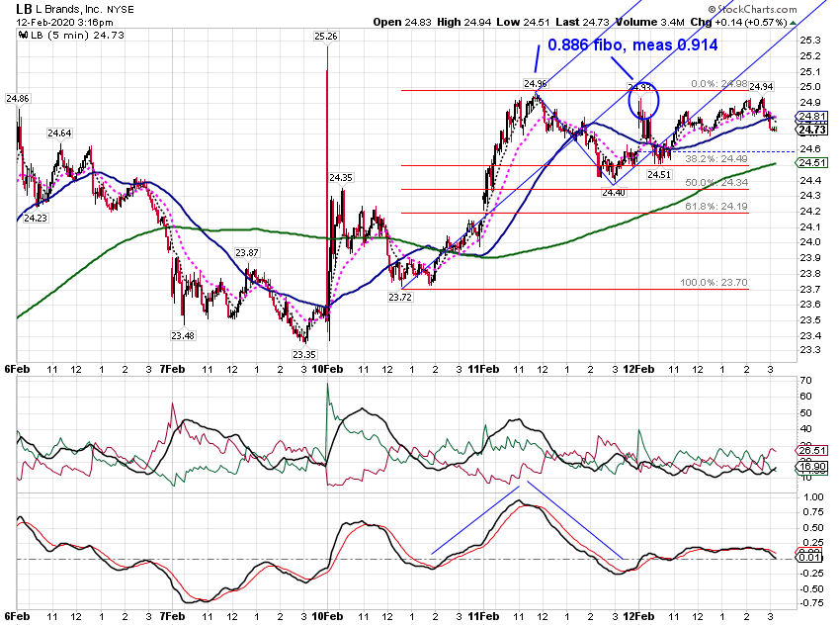
Task: Click the 23.35 low price label
Action: pos(304,354)
